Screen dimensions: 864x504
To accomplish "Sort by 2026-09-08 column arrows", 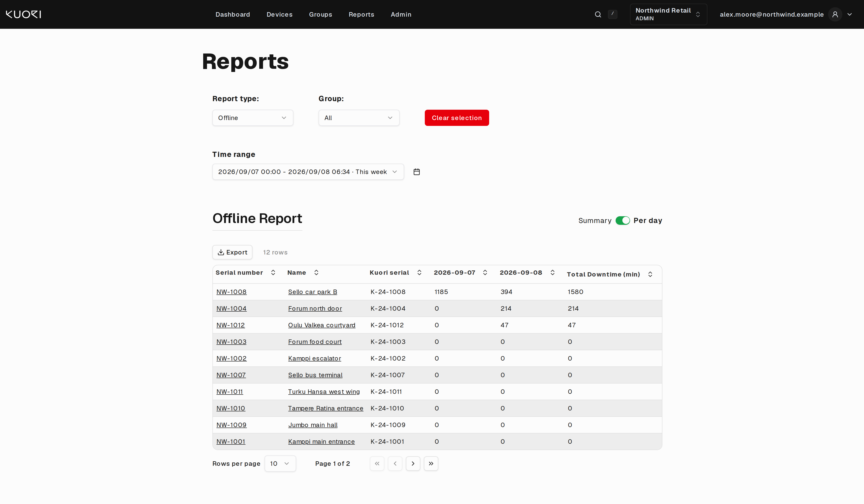I will coord(552,272).
